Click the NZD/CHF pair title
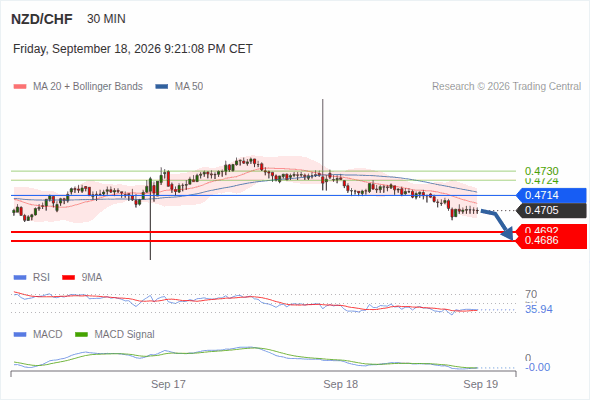 (42, 19)
